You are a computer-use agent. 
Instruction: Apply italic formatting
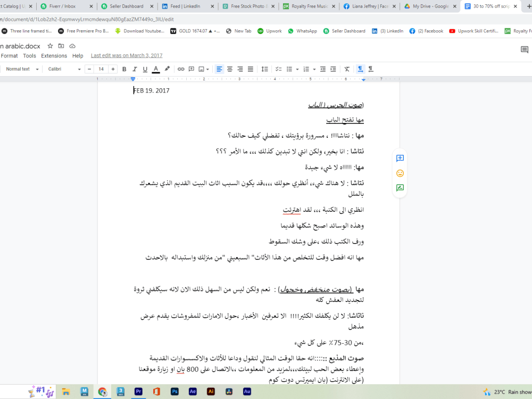(x=135, y=69)
